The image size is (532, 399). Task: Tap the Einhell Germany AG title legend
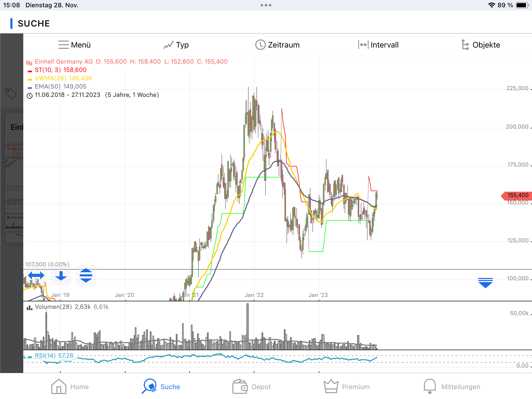64,62
